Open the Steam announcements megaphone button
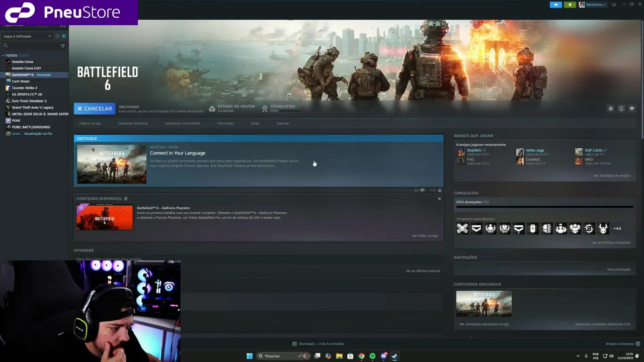This screenshot has height=362, width=644. (555, 5)
